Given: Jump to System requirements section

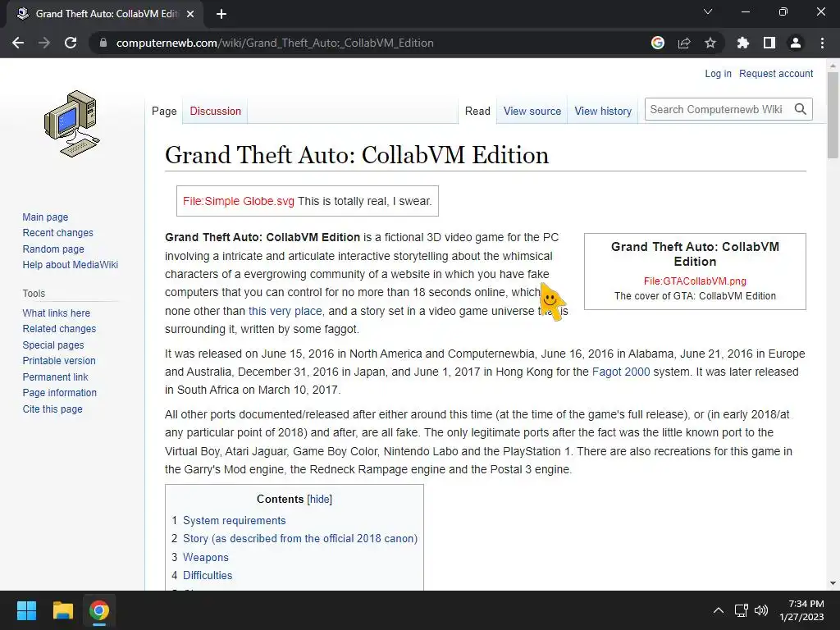Looking at the screenshot, I should click(x=234, y=520).
